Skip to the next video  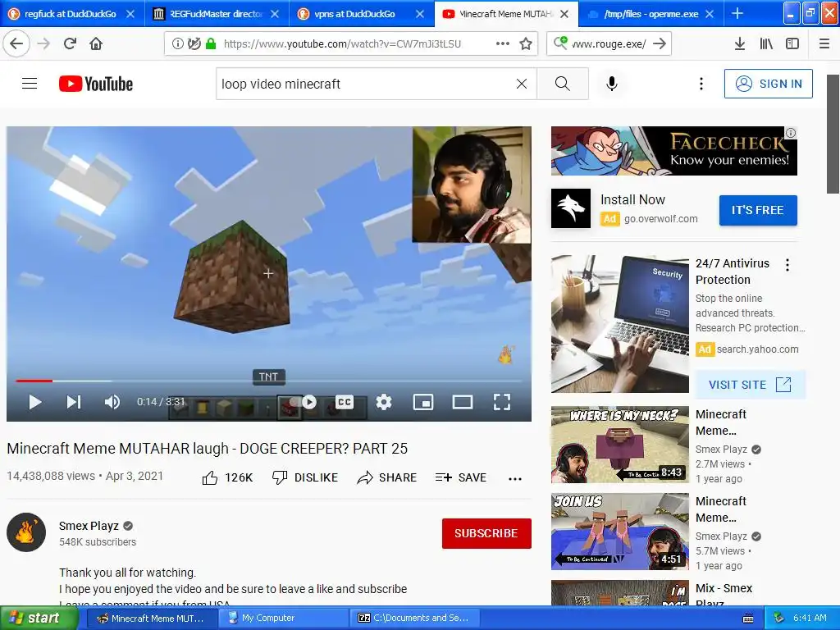pyautogui.click(x=73, y=402)
